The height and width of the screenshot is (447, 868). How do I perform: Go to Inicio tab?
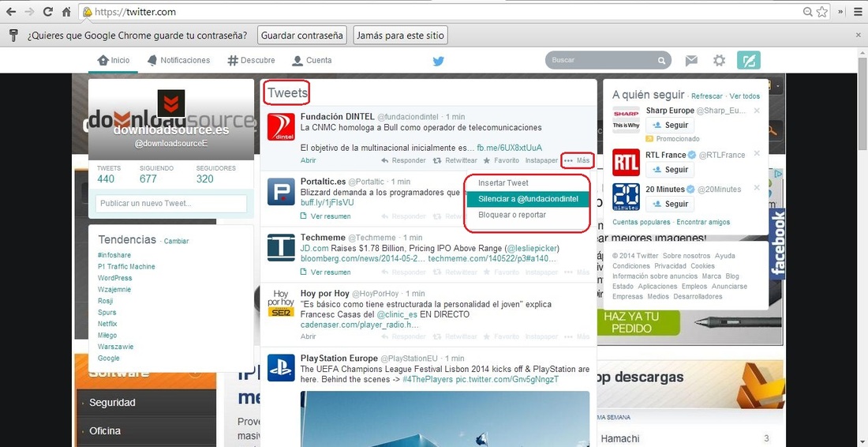[x=114, y=60]
